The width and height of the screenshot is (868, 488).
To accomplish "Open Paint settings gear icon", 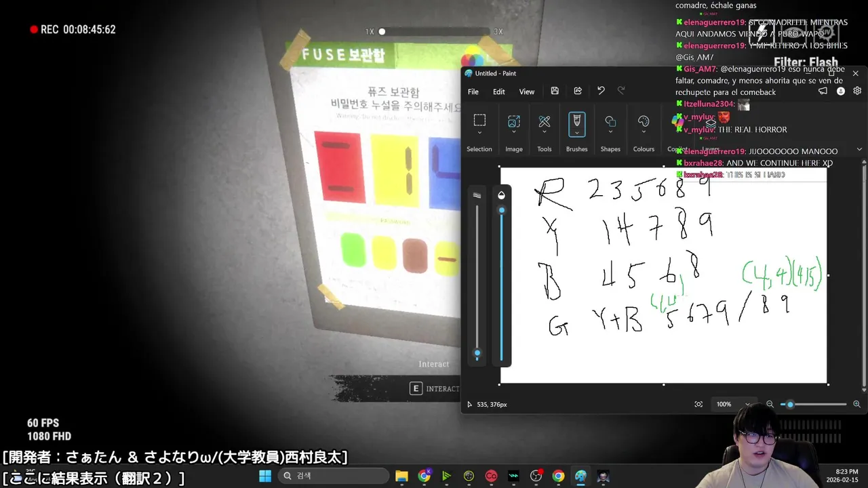I will 857,91.
